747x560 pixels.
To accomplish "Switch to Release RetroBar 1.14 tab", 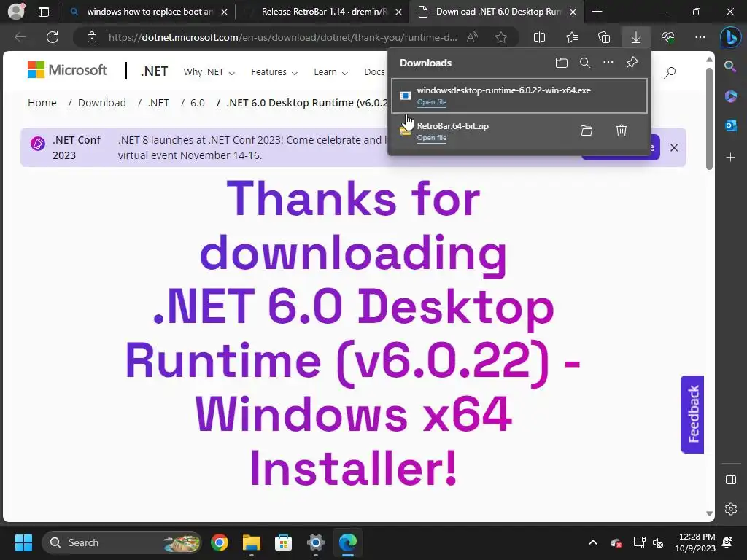I will (x=323, y=12).
